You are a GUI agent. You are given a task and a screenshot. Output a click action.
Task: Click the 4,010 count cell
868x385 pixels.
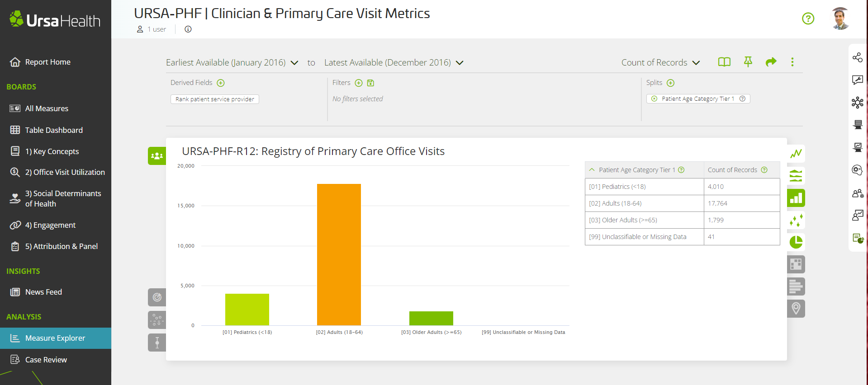[742, 187]
